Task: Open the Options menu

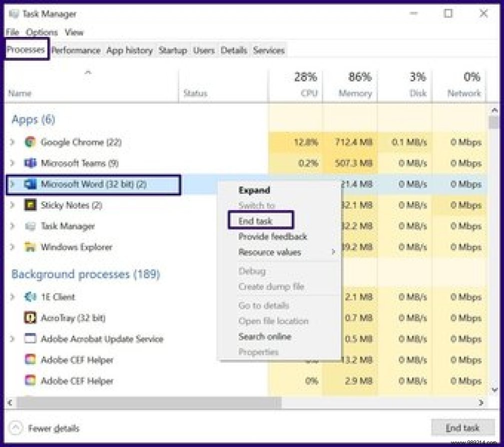Action: pos(42,32)
